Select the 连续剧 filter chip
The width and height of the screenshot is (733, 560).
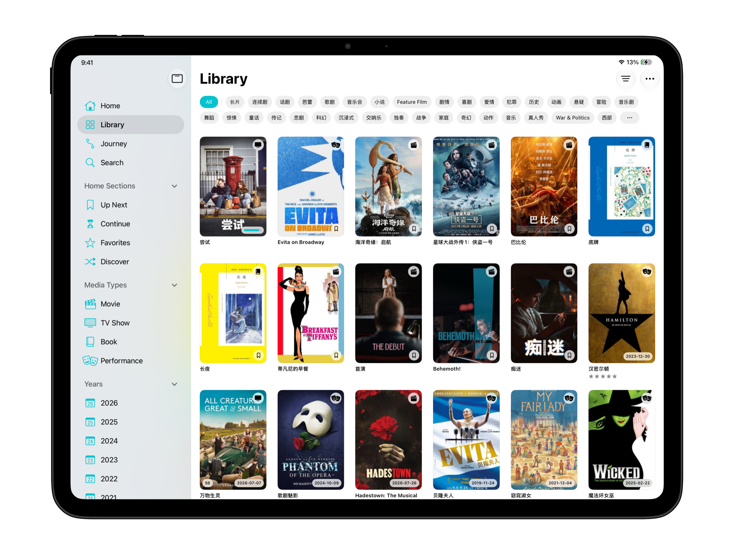260,102
